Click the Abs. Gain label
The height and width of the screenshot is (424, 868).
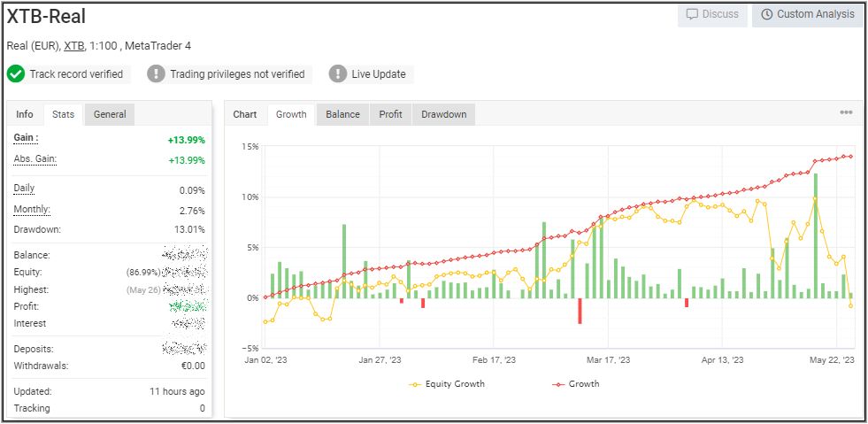pyautogui.click(x=34, y=158)
